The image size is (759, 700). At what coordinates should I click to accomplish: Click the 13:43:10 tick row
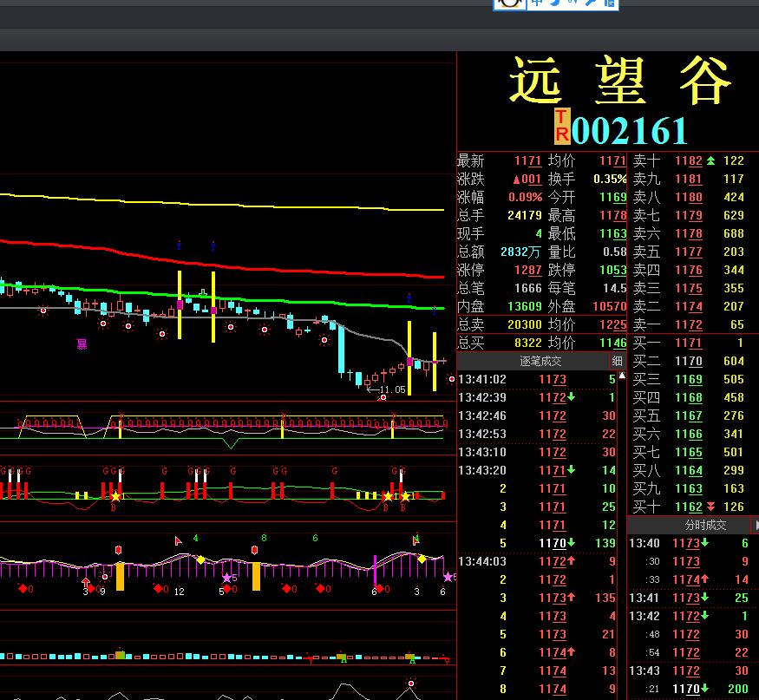537,452
